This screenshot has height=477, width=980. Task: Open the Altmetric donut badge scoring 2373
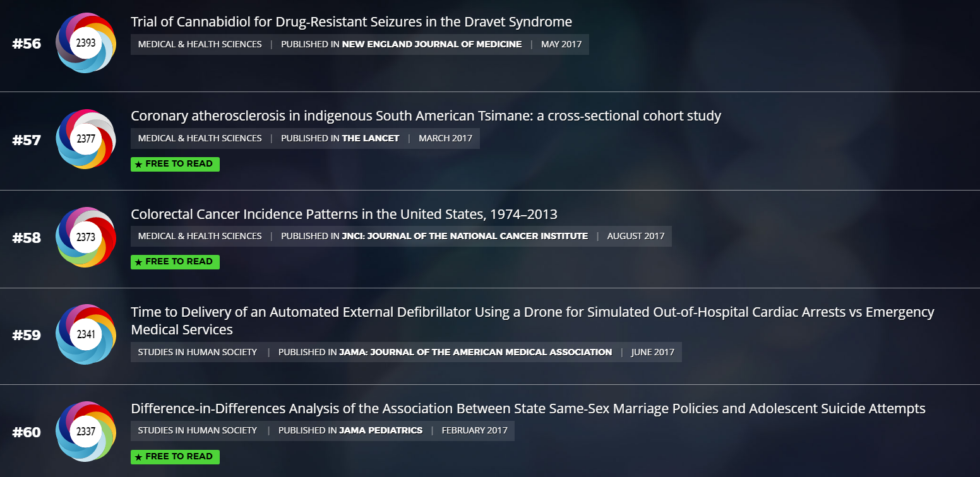[86, 237]
